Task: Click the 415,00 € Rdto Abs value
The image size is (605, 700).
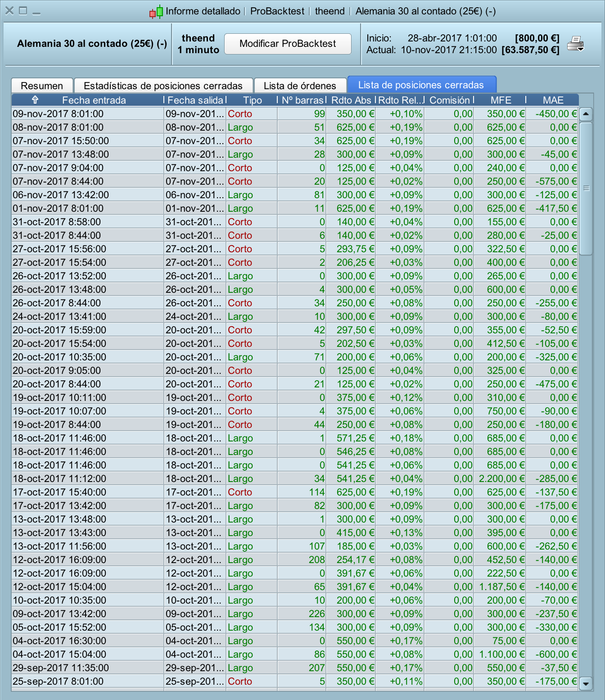Action: click(x=356, y=533)
